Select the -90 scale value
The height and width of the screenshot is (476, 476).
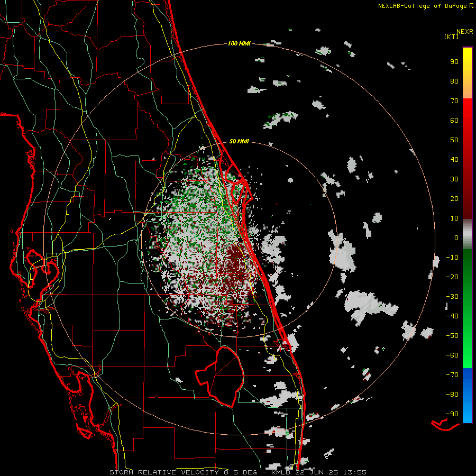point(452,414)
